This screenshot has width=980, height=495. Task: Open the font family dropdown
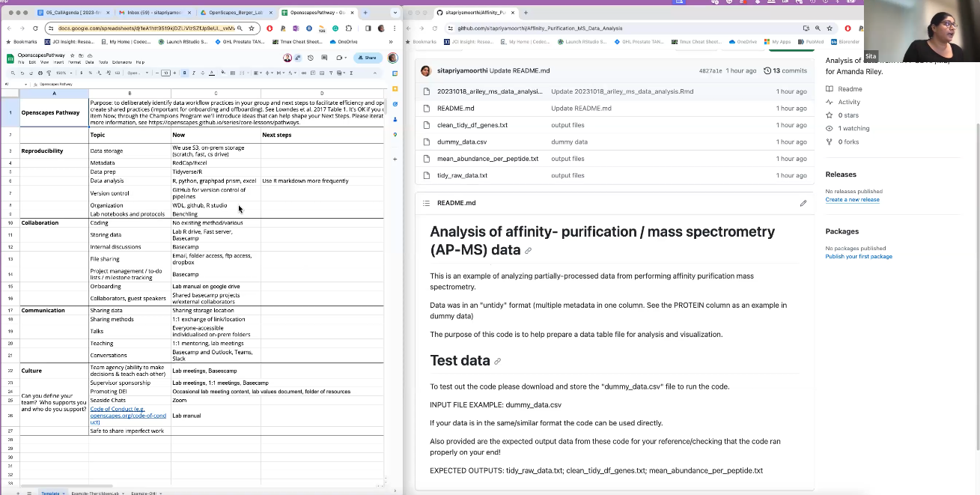point(136,73)
